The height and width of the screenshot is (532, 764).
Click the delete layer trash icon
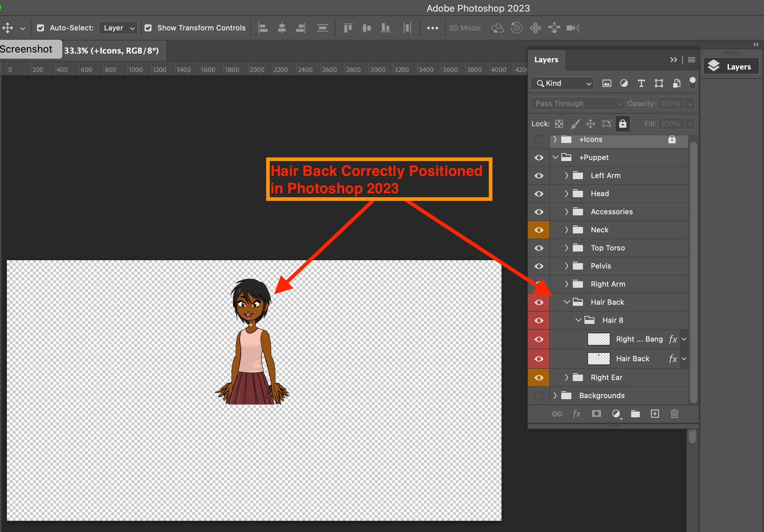pos(674,414)
